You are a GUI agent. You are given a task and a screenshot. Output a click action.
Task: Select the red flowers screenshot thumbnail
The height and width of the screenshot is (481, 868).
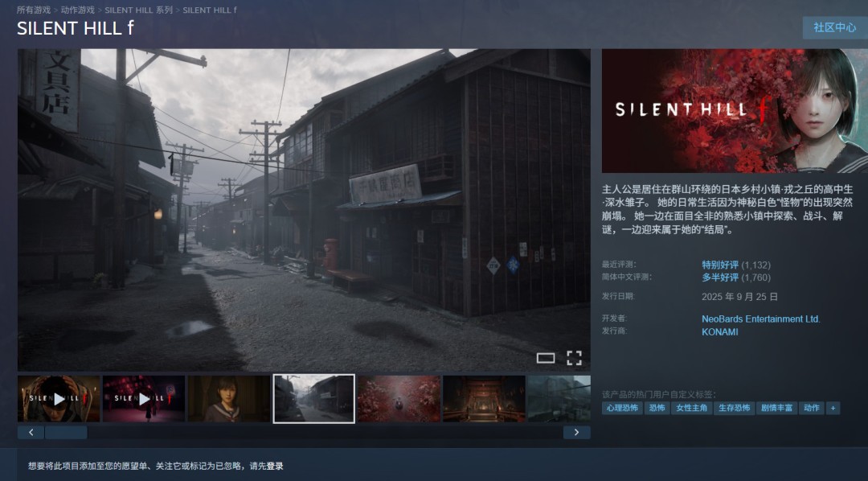click(399, 398)
